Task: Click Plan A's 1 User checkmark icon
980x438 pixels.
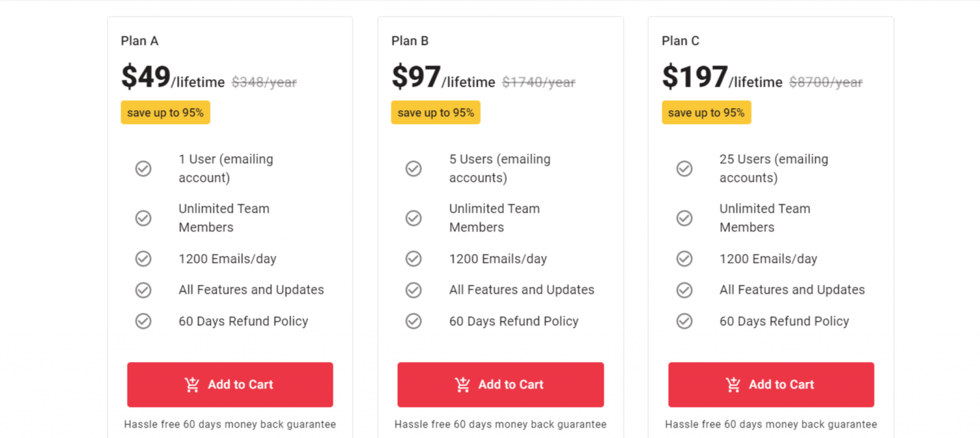Action: pyautogui.click(x=143, y=168)
